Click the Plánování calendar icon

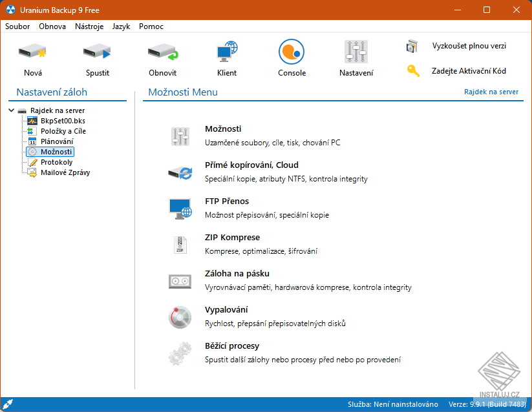point(32,141)
